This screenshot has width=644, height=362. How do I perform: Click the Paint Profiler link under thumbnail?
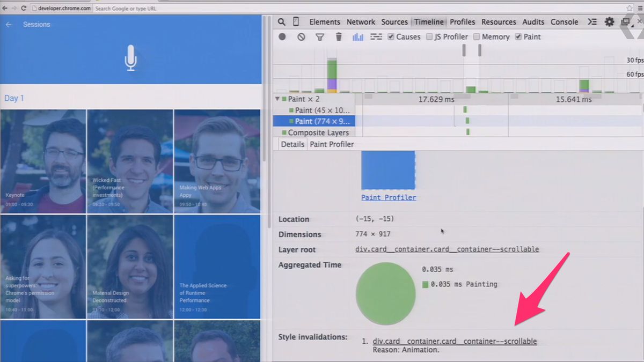(x=389, y=197)
